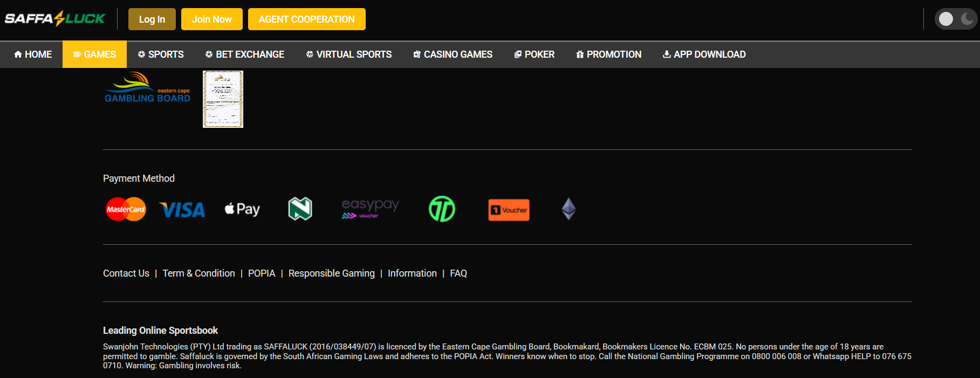980x378 pixels.
Task: Open the App Download page
Action: click(x=704, y=54)
